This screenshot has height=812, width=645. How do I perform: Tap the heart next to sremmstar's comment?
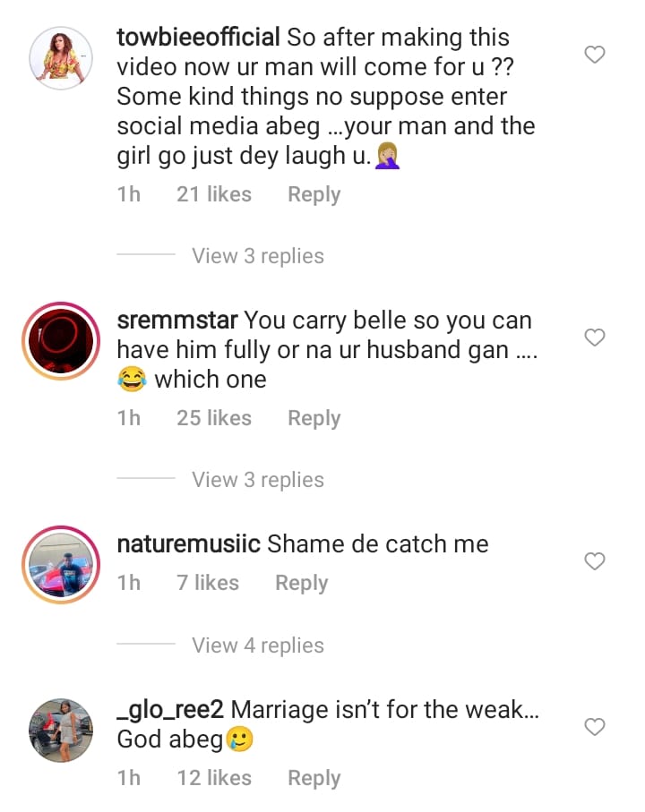[595, 338]
